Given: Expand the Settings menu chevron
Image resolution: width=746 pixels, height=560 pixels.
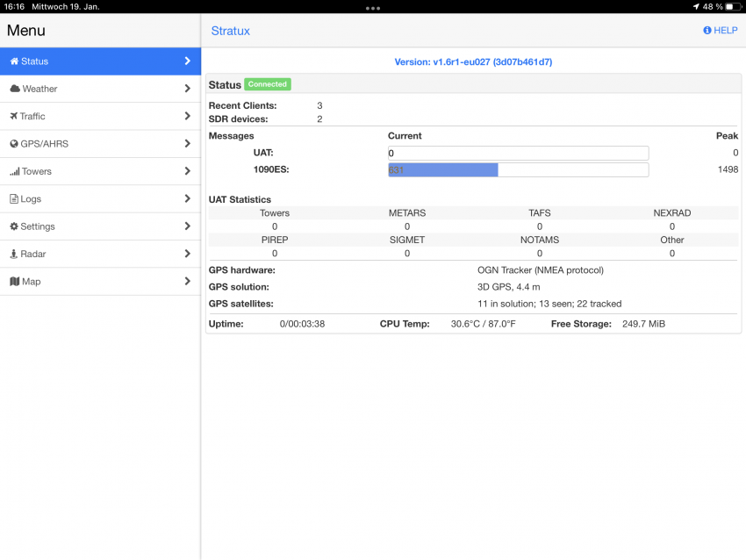Looking at the screenshot, I should tap(188, 226).
